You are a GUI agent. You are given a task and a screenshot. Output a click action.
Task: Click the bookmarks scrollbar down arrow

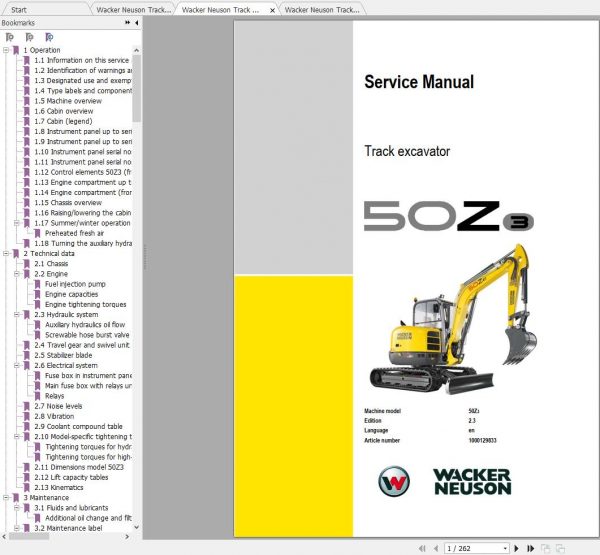(x=137, y=527)
